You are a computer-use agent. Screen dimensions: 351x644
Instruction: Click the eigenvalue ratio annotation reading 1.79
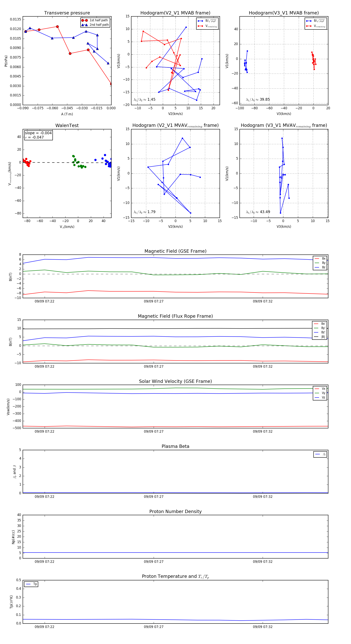click(x=144, y=212)
